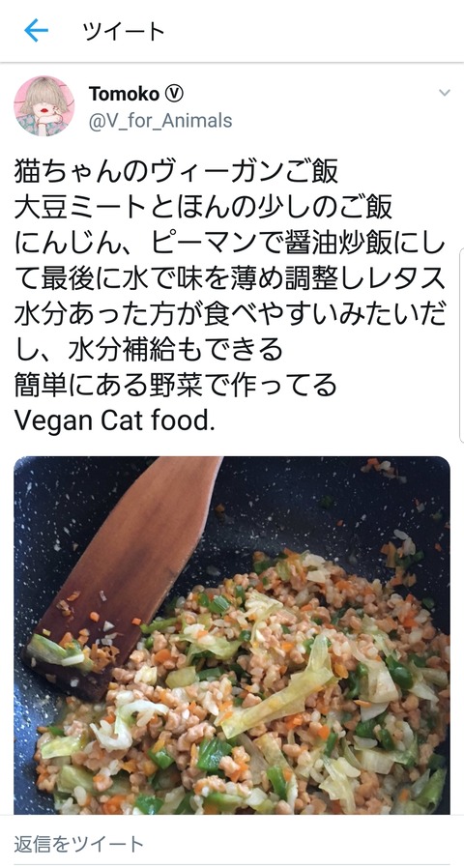The image size is (464, 868).
Task: Tap the line ending with レタス
Action: tap(230, 277)
